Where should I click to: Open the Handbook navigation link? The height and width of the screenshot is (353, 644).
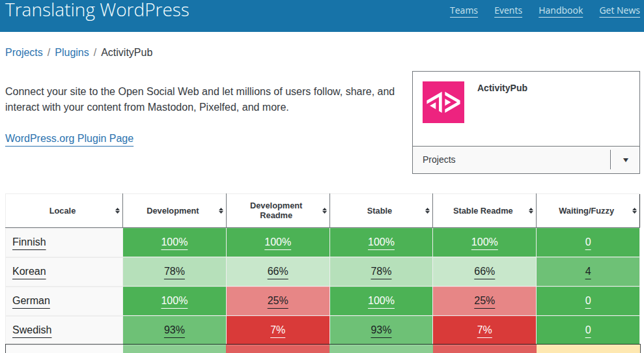tap(561, 10)
